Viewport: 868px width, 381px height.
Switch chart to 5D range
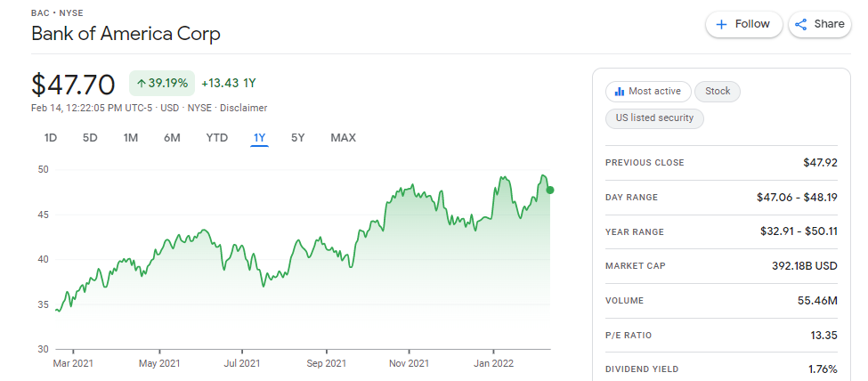tap(90, 138)
